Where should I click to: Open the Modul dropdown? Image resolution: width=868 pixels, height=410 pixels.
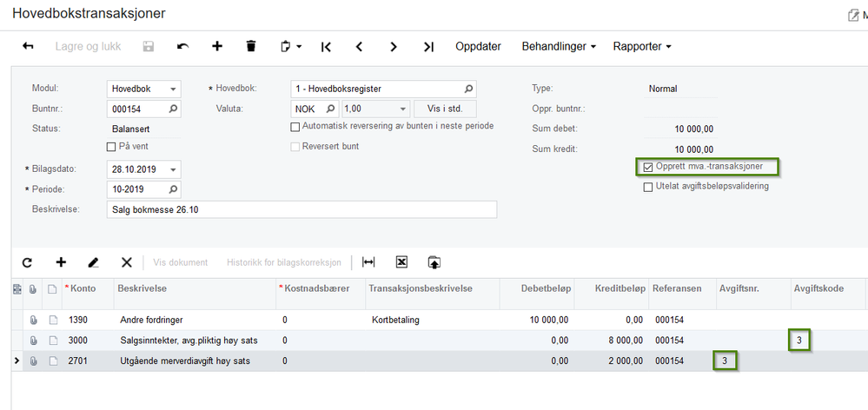pos(174,89)
